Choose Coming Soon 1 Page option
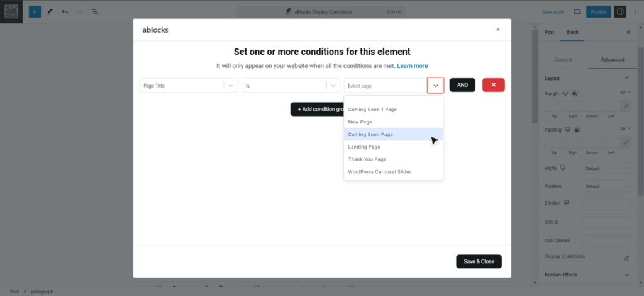The image size is (644, 296). (394, 110)
